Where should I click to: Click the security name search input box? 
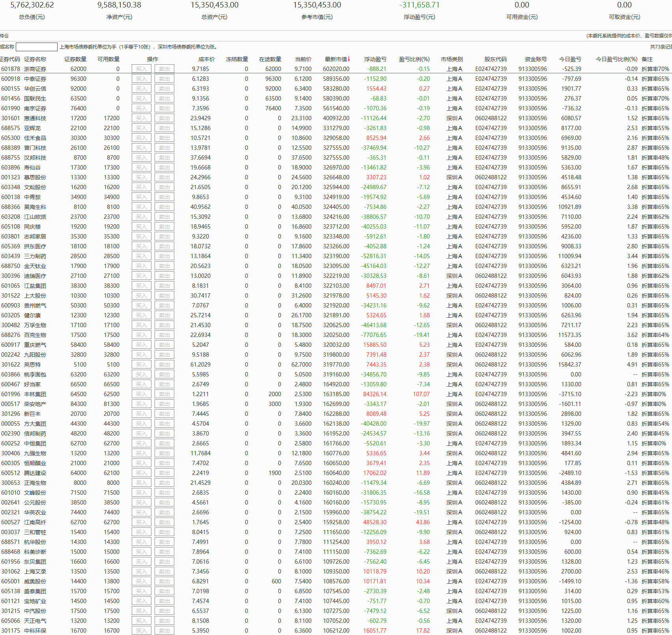pyautogui.click(x=37, y=47)
